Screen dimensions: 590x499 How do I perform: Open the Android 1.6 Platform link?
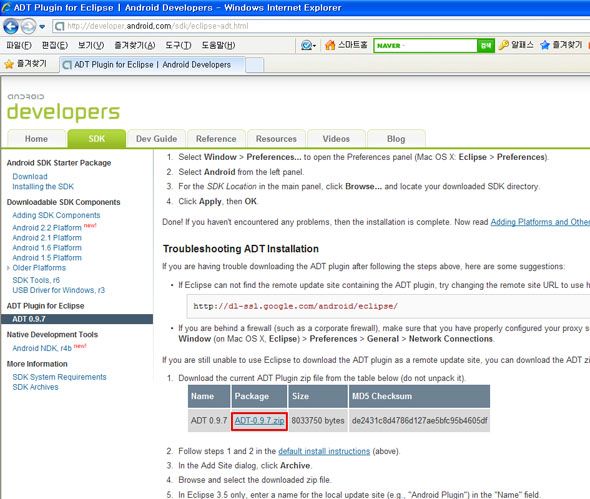click(47, 248)
